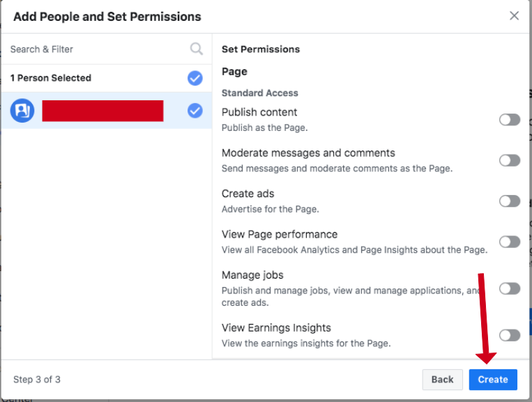Turn on Moderate messages and comments
Viewport: 532px width, 402px height.
[510, 160]
